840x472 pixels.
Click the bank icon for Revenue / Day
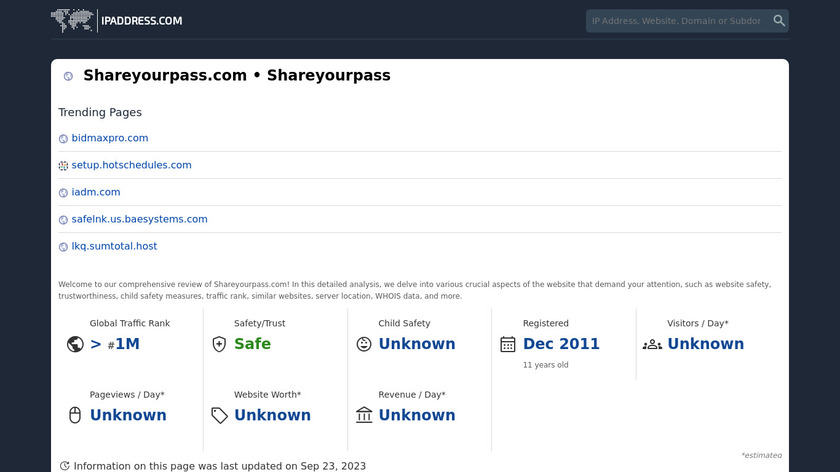(364, 415)
